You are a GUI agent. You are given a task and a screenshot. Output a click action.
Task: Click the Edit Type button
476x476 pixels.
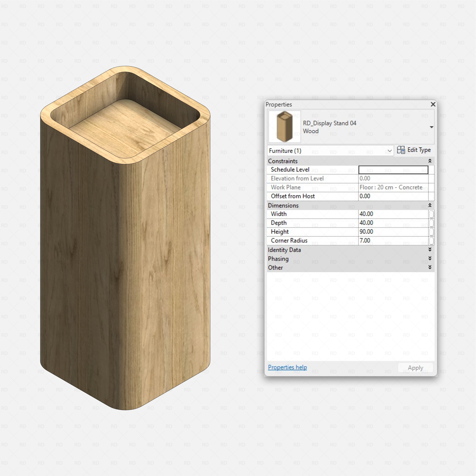tap(414, 150)
